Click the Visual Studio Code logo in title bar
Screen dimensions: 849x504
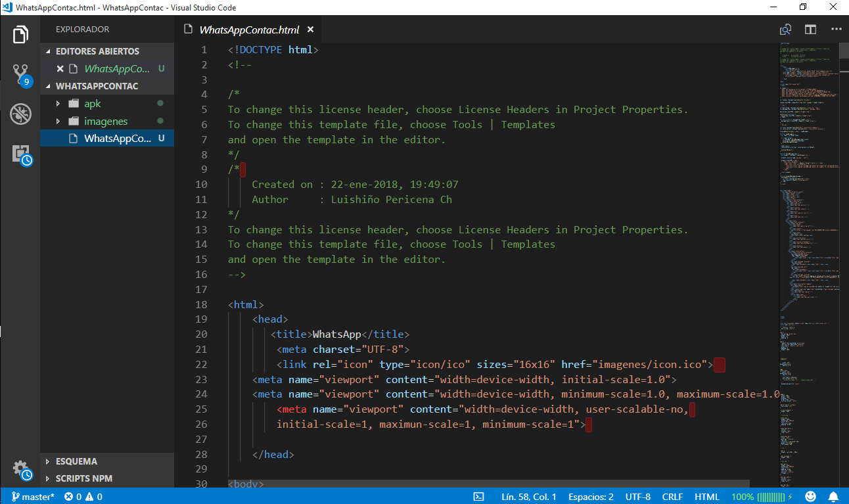coord(8,7)
